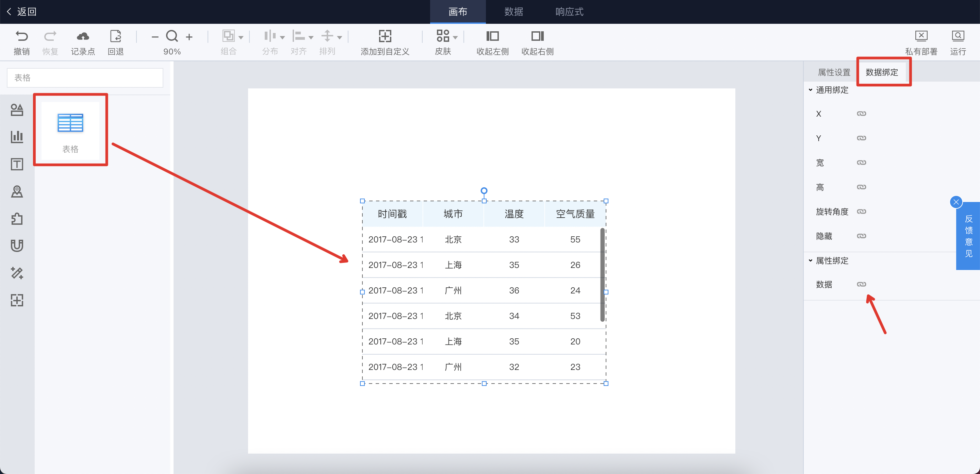Click the cell with value 26
Viewport: 980px width, 474px height.
pos(575,265)
